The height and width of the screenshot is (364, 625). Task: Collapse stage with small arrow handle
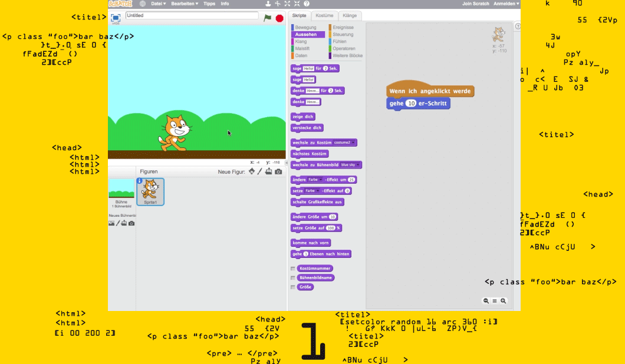tap(287, 163)
